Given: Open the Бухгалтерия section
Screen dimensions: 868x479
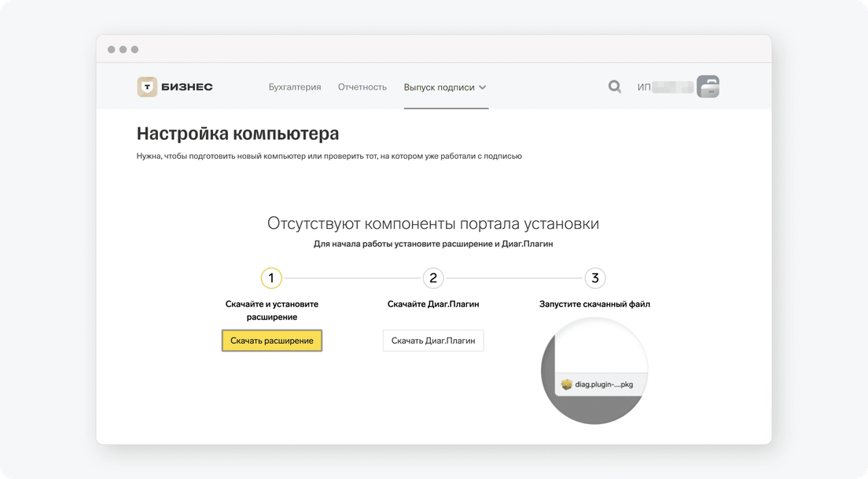Looking at the screenshot, I should coord(295,87).
